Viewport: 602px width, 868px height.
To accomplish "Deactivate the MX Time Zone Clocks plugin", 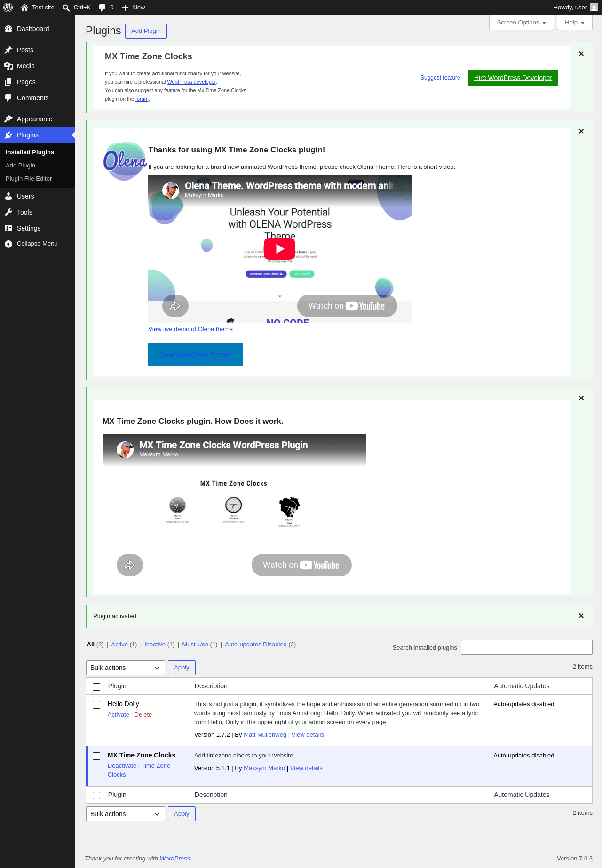I will pos(122,766).
